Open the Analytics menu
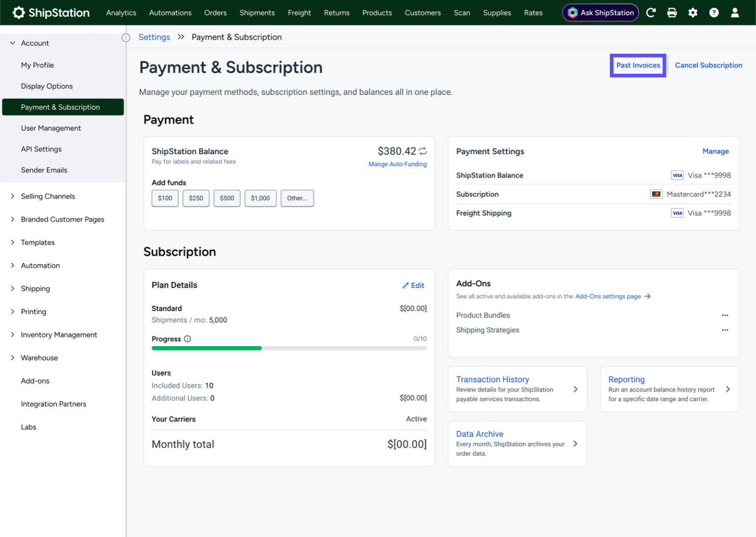Viewport: 756px width, 537px height. coord(121,13)
